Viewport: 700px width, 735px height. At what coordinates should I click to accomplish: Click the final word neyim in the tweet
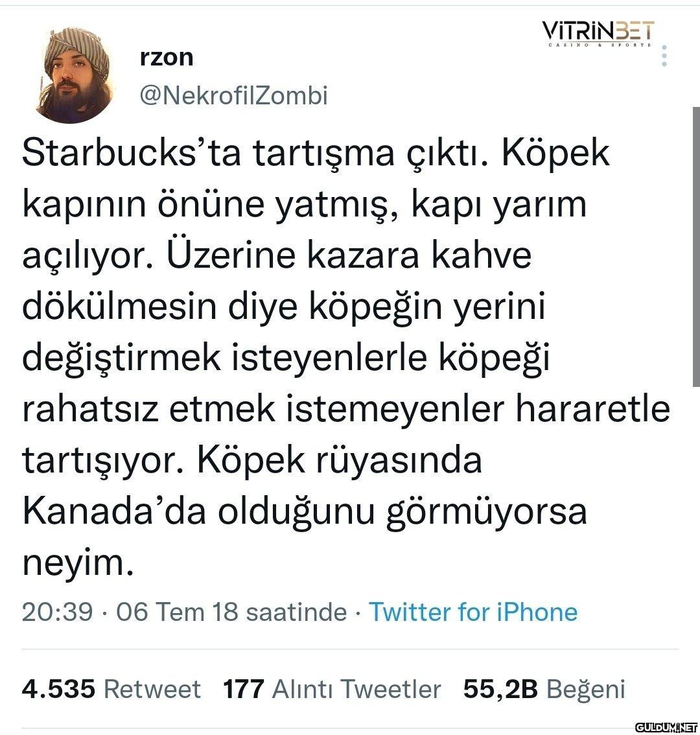point(76,563)
